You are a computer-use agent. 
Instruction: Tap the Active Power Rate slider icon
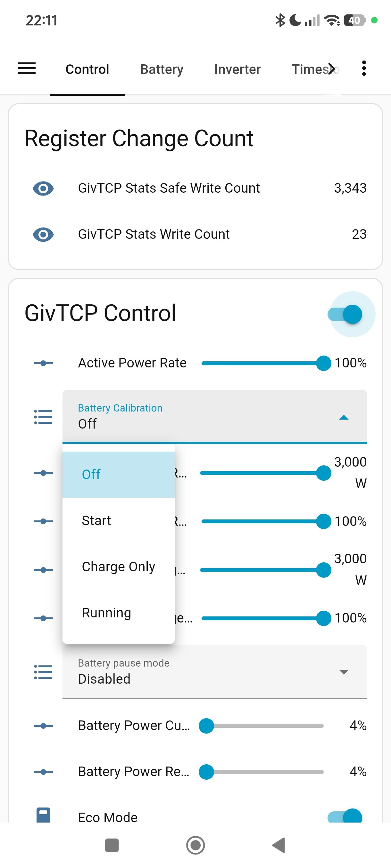tap(43, 363)
